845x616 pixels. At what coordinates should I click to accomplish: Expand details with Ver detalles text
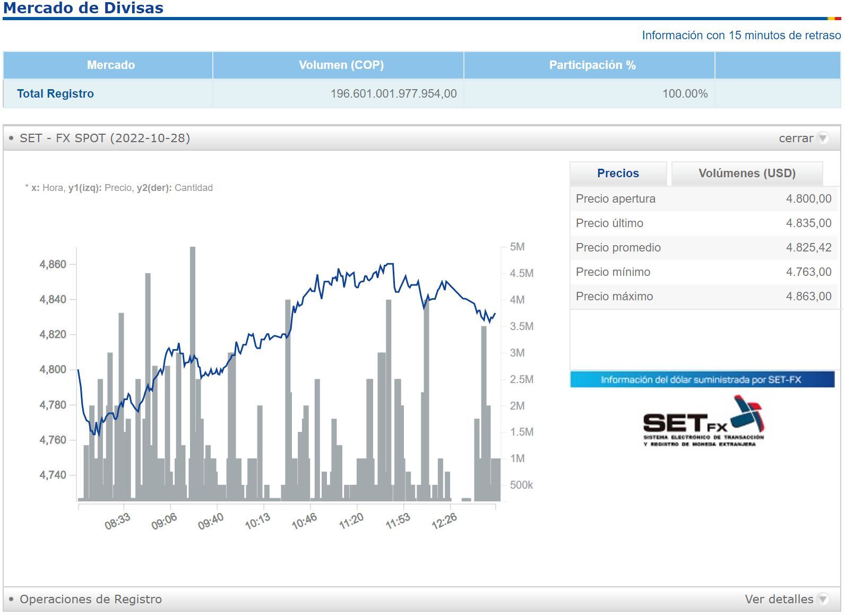click(x=779, y=599)
